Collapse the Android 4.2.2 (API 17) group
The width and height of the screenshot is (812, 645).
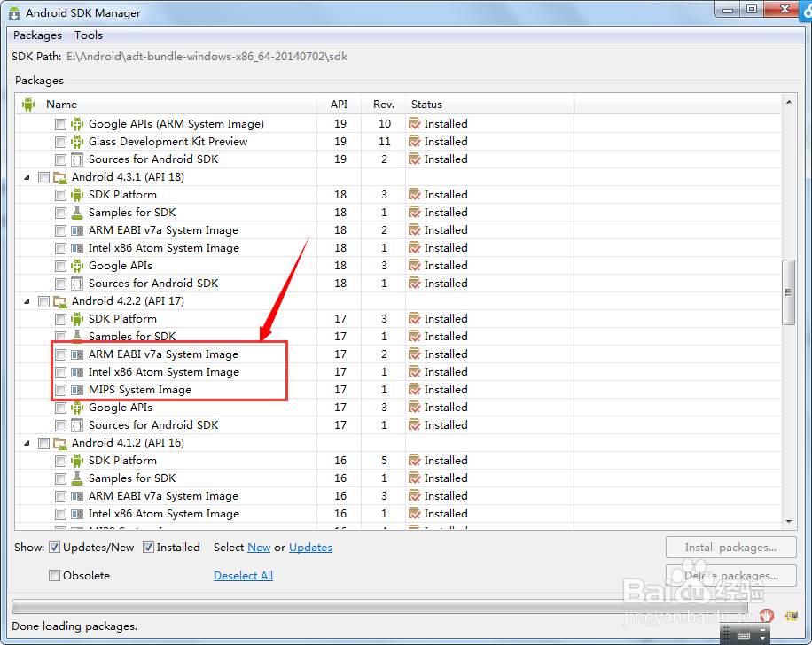(x=27, y=301)
